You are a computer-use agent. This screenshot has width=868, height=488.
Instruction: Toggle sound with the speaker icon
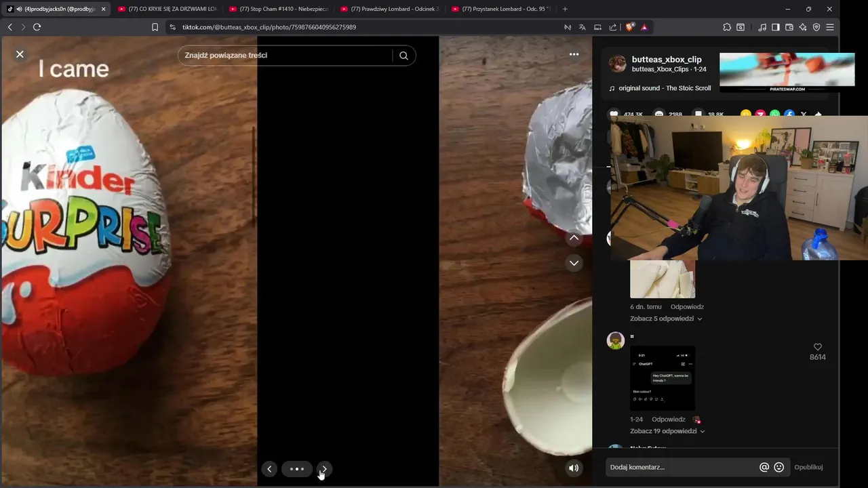[x=574, y=468]
